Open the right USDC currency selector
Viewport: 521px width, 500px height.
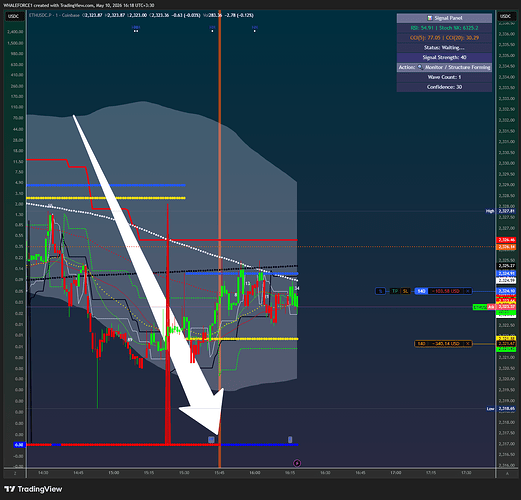point(505,16)
